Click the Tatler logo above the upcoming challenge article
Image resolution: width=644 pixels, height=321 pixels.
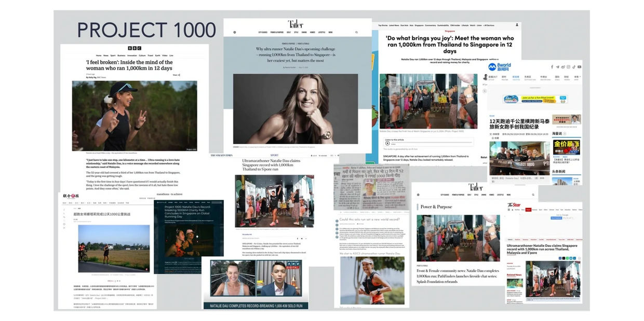[x=296, y=24]
